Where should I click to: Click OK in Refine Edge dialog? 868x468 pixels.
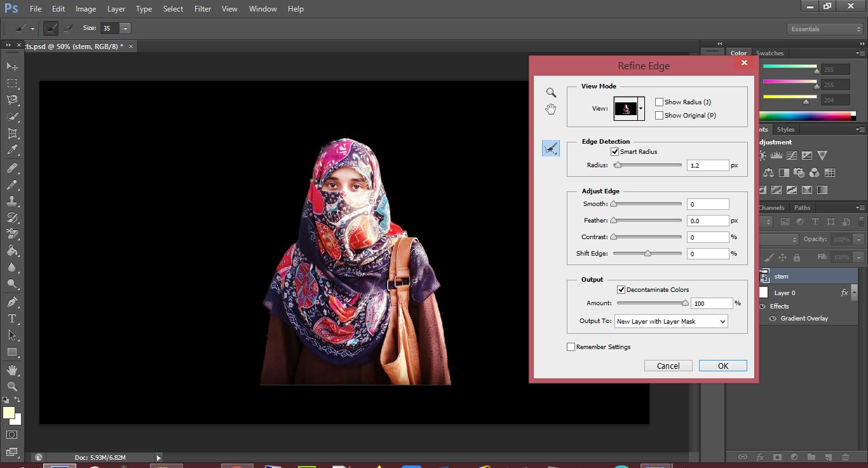722,366
